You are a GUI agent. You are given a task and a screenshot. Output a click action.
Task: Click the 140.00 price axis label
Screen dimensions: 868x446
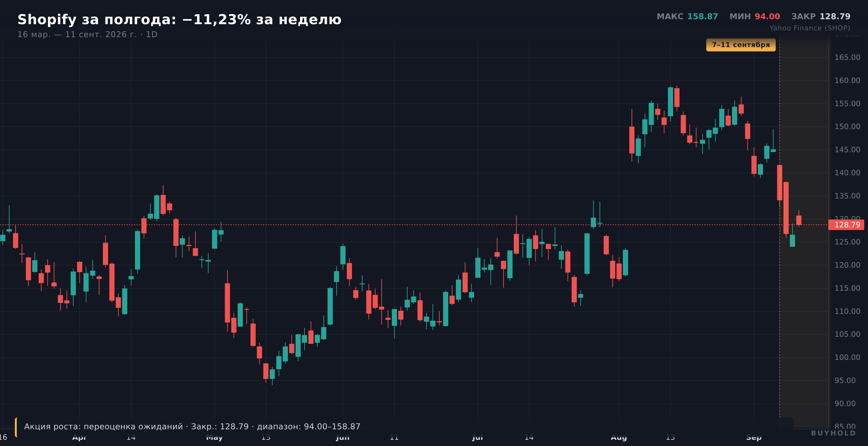click(847, 173)
